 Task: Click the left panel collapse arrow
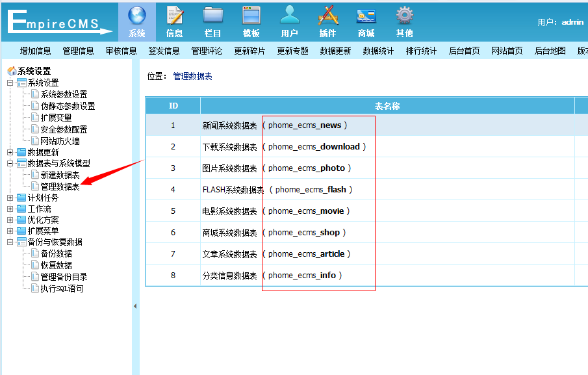tap(135, 306)
